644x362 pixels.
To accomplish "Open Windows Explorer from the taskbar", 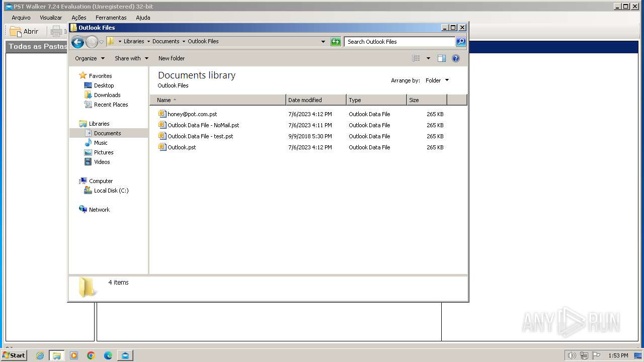I will pyautogui.click(x=57, y=355).
